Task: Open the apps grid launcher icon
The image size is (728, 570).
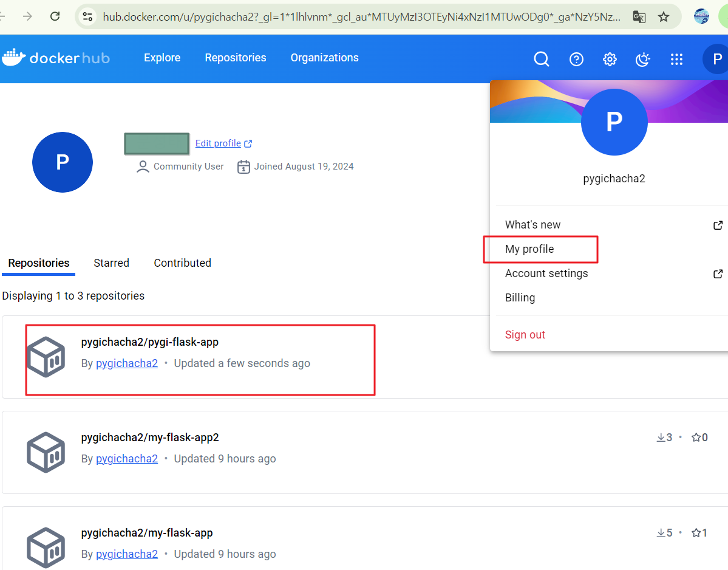Action: click(676, 59)
